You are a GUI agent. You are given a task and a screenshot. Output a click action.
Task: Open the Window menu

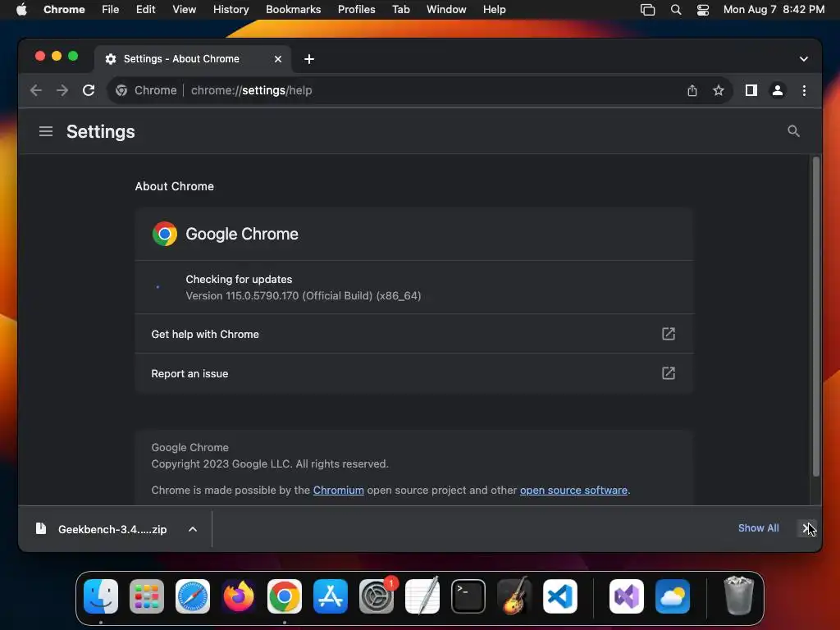pos(446,10)
